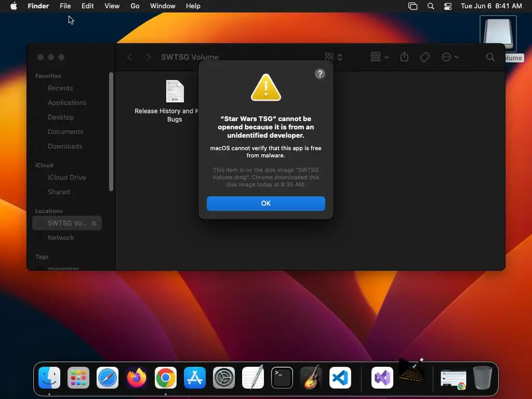Viewport: 532px width, 399px height.
Task: Go back in Finder window
Action: point(129,57)
